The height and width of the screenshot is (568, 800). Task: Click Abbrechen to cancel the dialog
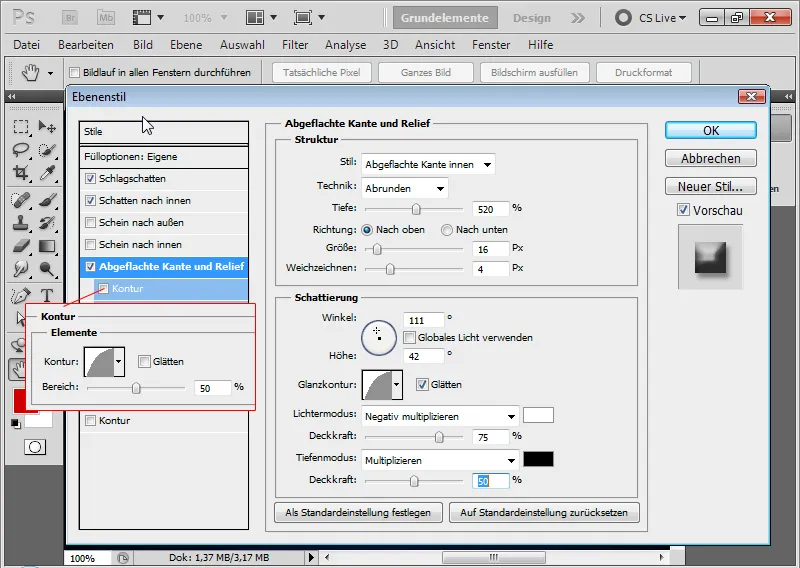711,158
